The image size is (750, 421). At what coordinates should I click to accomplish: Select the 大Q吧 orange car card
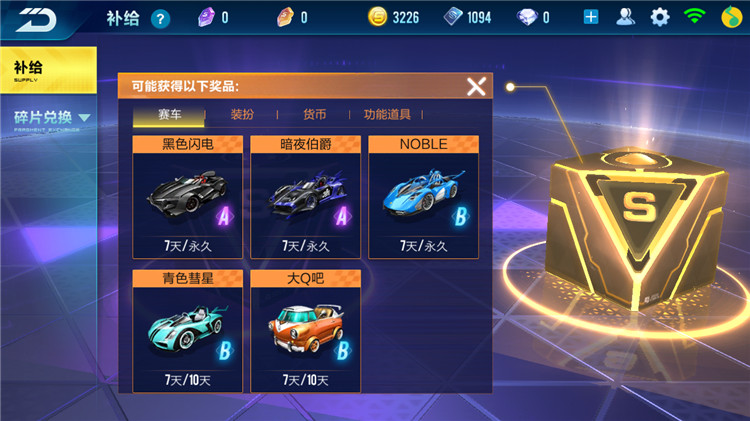click(x=305, y=331)
